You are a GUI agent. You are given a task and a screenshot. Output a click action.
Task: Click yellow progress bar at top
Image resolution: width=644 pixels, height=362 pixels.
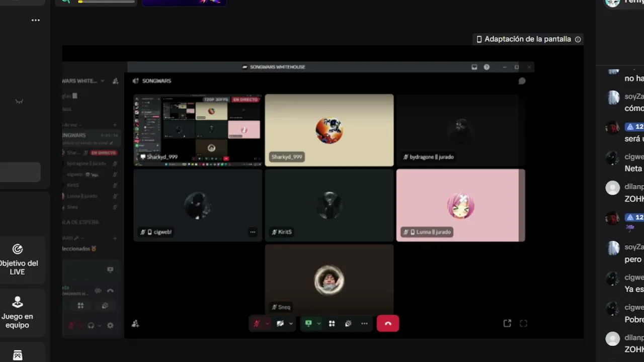[106, 2]
